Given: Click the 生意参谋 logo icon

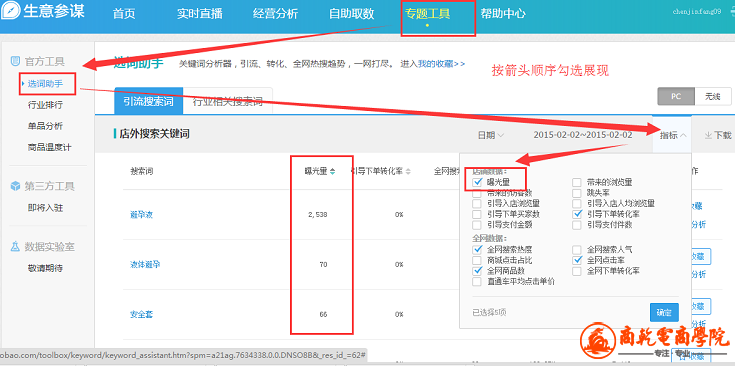Looking at the screenshot, I should (11, 11).
